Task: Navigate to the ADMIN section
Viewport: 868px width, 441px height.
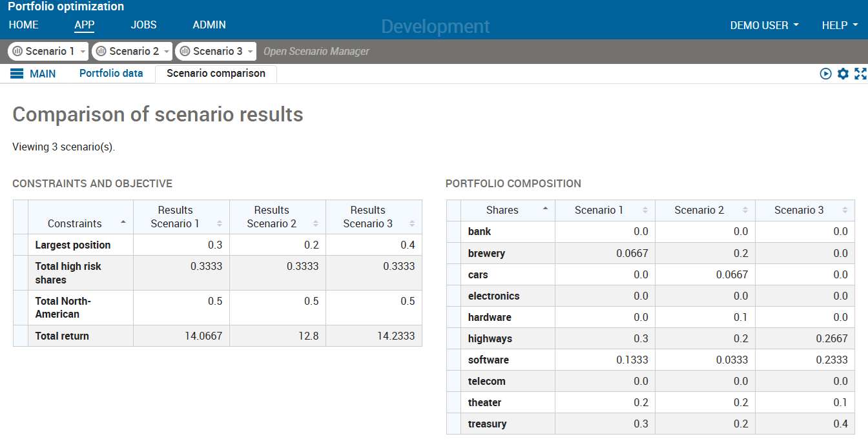Action: pyautogui.click(x=209, y=25)
